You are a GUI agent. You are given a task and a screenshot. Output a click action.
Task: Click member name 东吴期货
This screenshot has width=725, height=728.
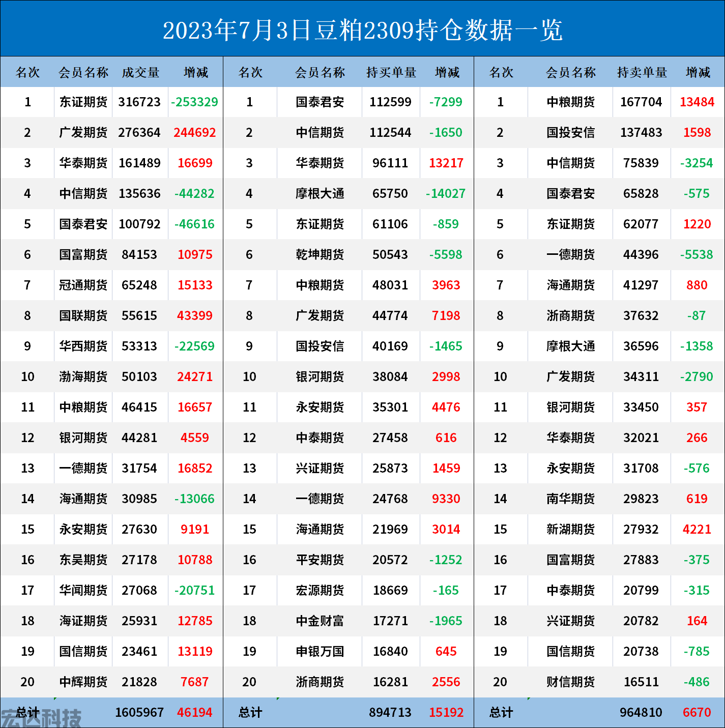[83, 560]
